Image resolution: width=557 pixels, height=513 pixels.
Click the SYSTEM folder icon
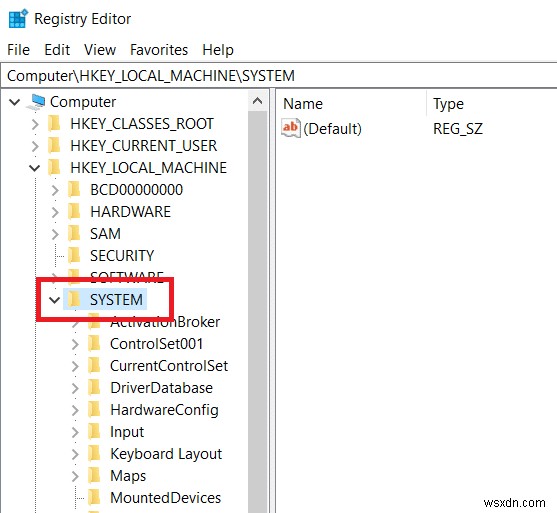tap(74, 299)
